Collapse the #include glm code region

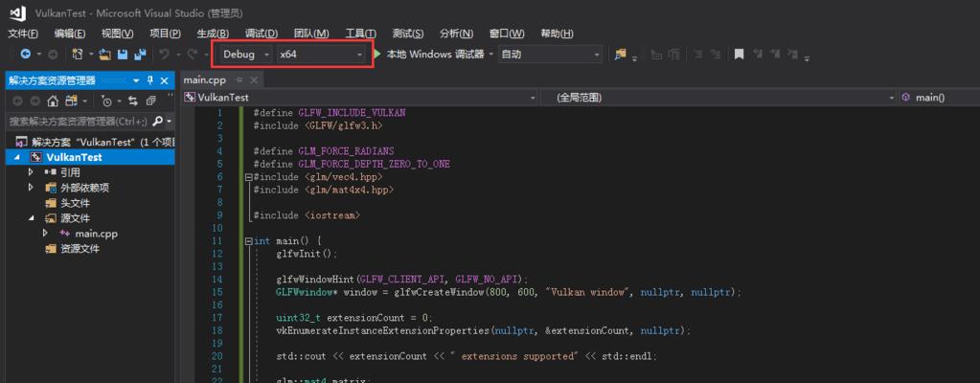[249, 177]
